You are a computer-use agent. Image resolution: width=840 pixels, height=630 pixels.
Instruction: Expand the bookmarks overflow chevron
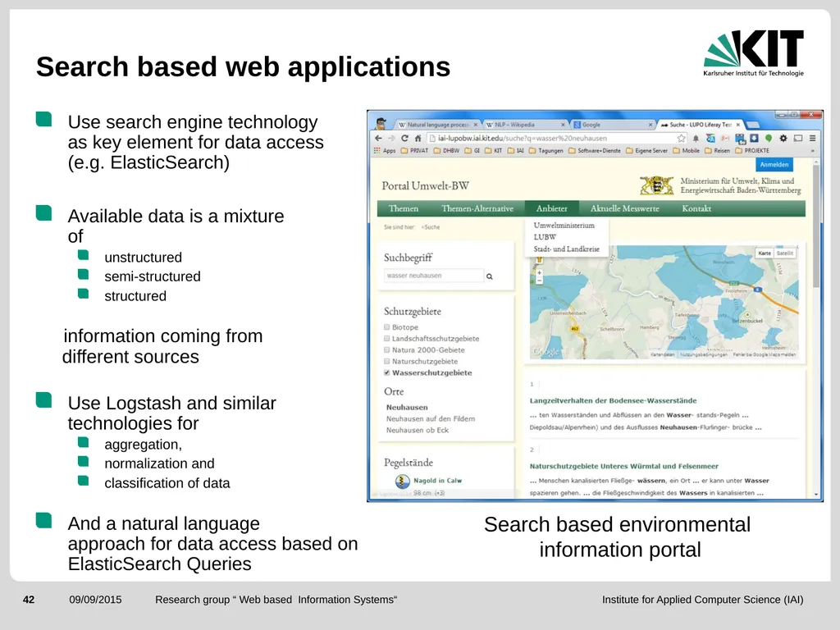[812, 151]
